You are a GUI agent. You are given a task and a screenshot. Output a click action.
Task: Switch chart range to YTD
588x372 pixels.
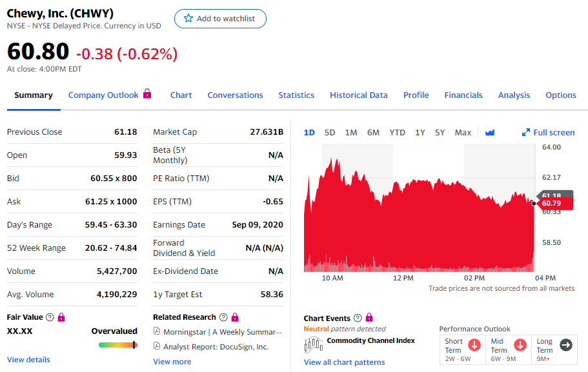tap(397, 132)
